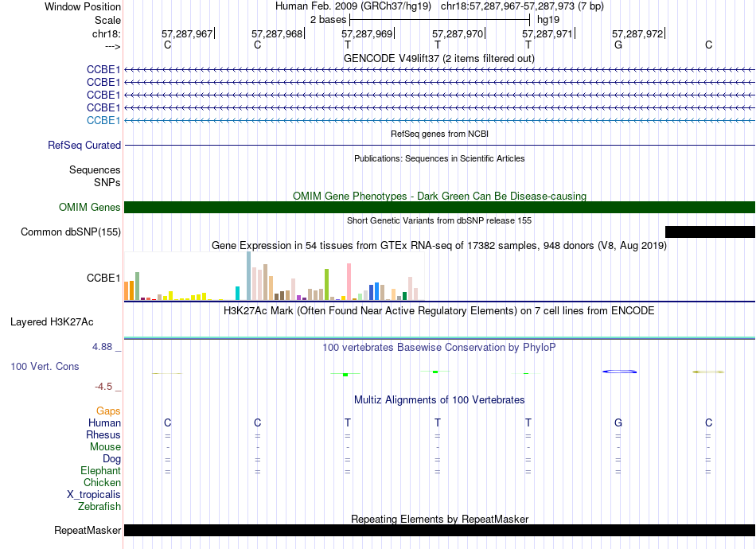
Task: Select the dark green OMIM Genes bar
Action: [439, 207]
